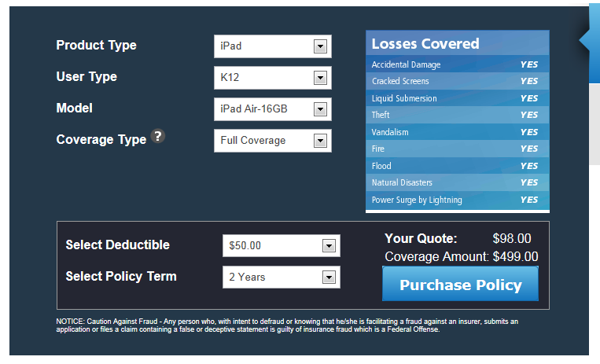600x364 pixels.
Task: Click the Power Surge by Lightning row
Action: 457,200
